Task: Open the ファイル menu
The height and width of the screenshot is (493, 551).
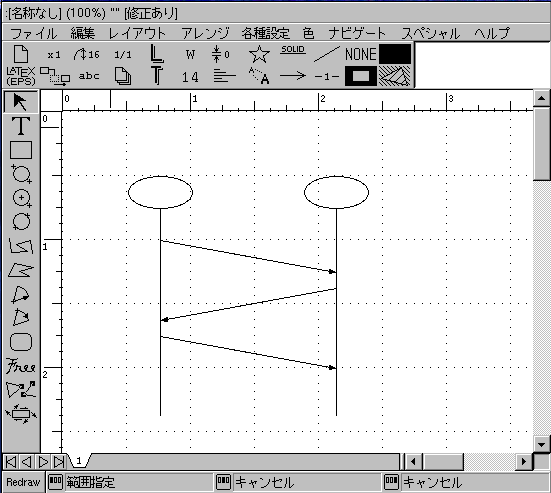Action: pos(33,33)
